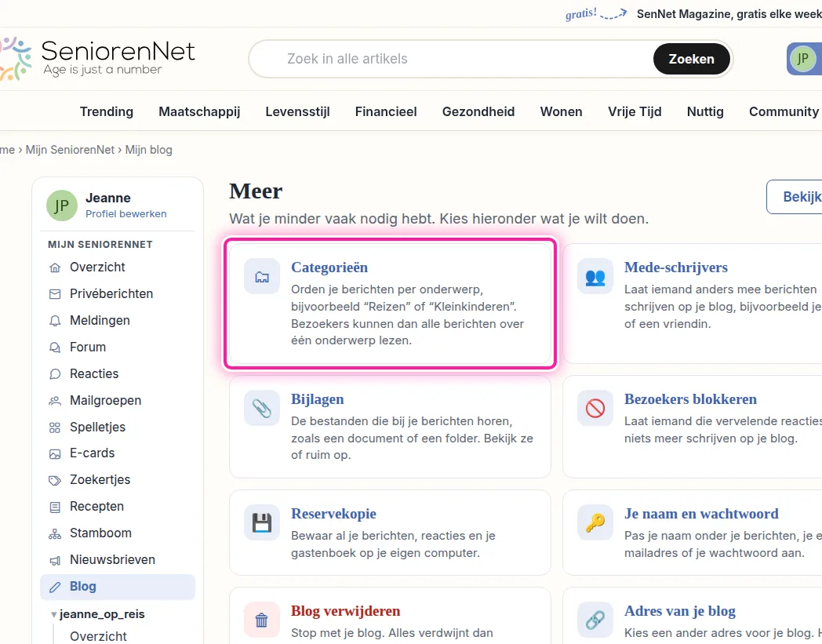Open the Bezoekers blokkeren heading link
Screen dimensions: 822x644
(x=690, y=399)
